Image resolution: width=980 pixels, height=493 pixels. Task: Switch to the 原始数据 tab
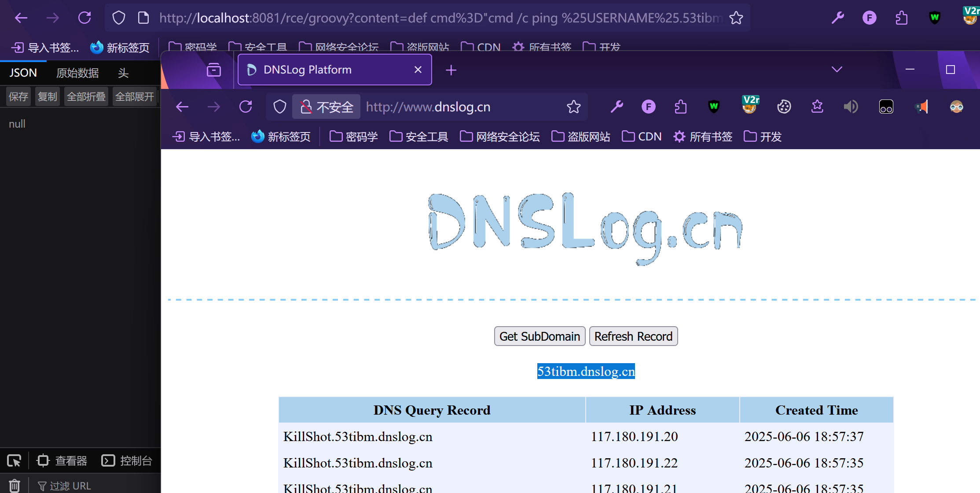pyautogui.click(x=77, y=73)
